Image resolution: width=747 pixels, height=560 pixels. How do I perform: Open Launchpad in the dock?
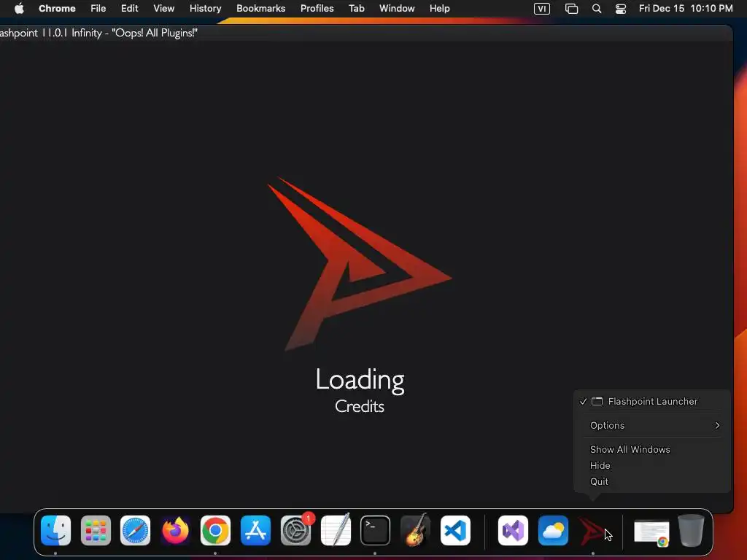coord(96,531)
